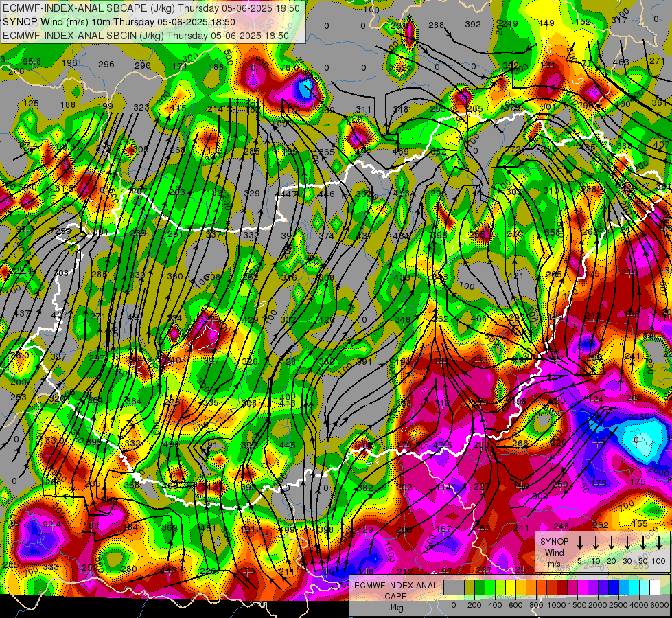
Task: Click the '95.8' value on the map
Action: pyautogui.click(x=32, y=62)
